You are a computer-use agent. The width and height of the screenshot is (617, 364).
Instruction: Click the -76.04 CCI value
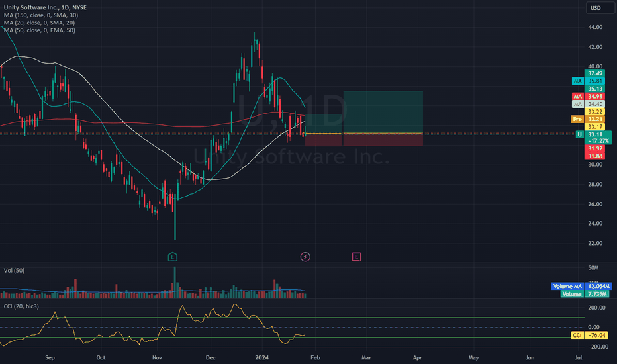click(596, 336)
